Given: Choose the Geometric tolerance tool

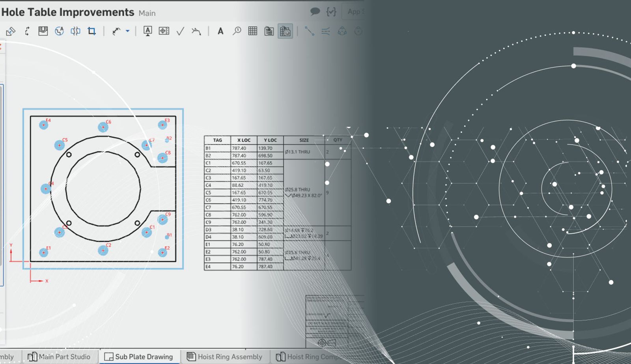Looking at the screenshot, I should (164, 31).
